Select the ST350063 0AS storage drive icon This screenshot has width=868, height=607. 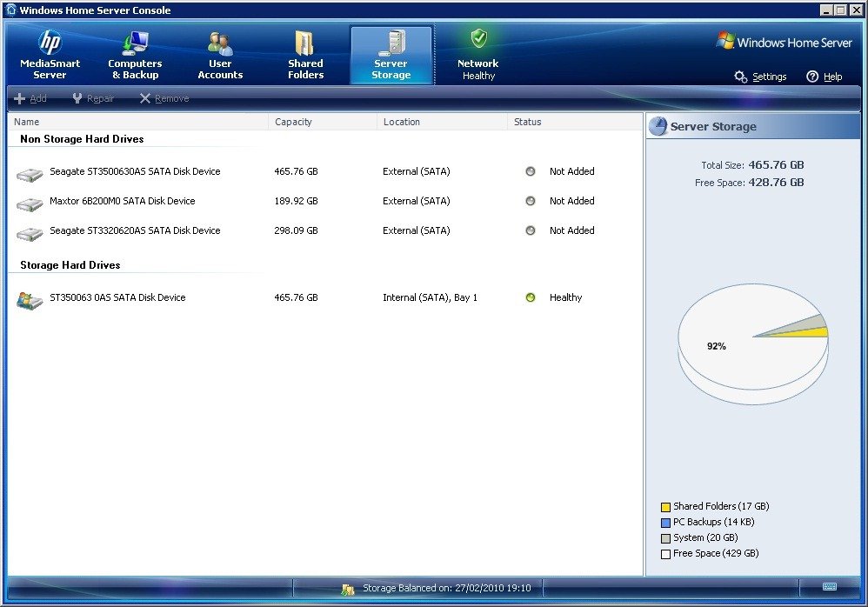[30, 301]
